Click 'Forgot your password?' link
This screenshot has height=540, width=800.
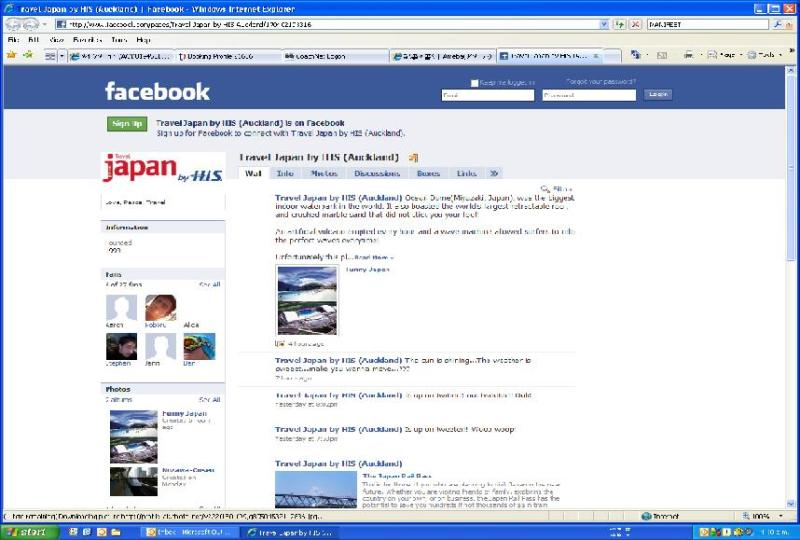[x=601, y=82]
